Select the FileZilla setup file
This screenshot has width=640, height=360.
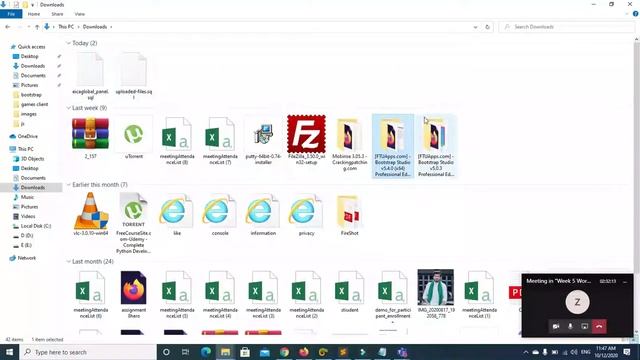[x=307, y=140]
